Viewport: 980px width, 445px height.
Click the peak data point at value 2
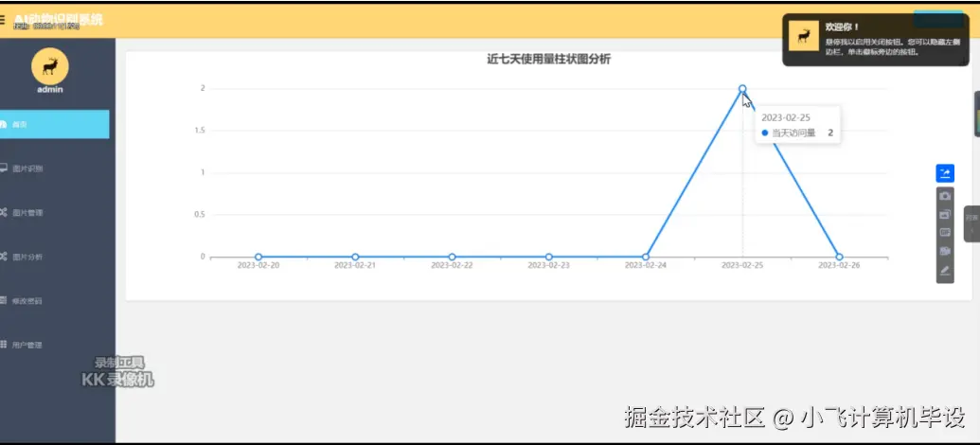click(742, 89)
